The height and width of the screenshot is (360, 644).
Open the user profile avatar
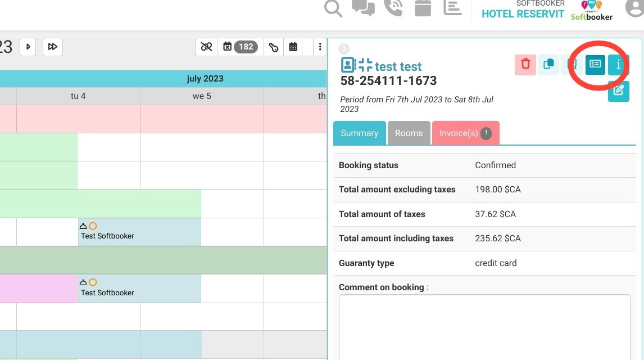pos(635,8)
